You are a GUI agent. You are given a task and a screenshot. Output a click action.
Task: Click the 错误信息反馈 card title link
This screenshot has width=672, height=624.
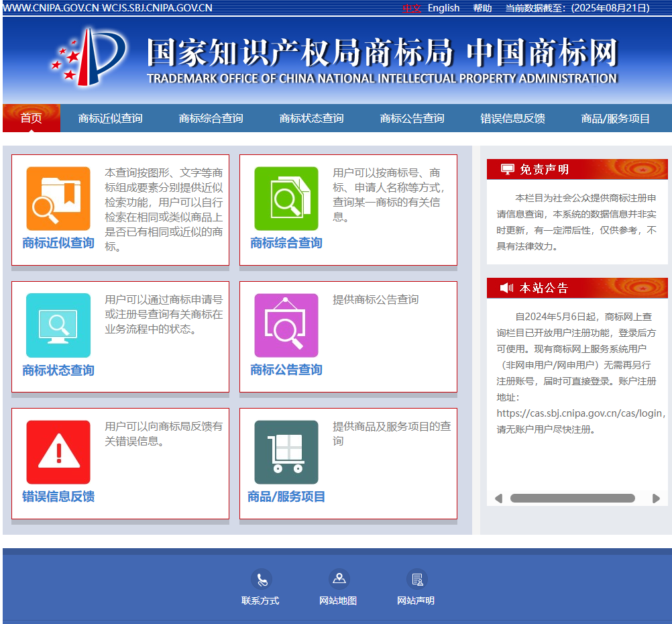click(58, 497)
